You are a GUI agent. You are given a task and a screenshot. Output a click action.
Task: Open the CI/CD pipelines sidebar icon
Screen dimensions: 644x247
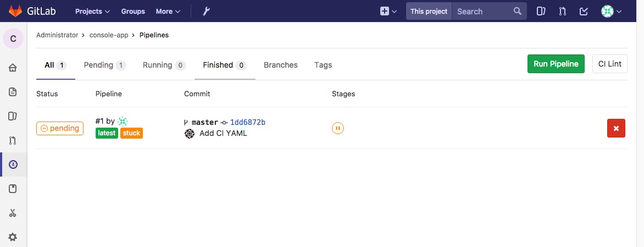[x=13, y=165]
